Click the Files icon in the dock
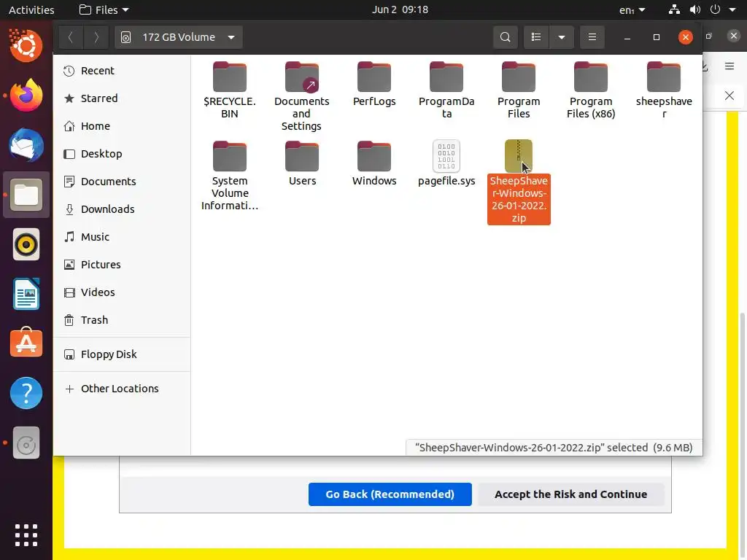Viewport: 747px width, 560px height. click(26, 195)
